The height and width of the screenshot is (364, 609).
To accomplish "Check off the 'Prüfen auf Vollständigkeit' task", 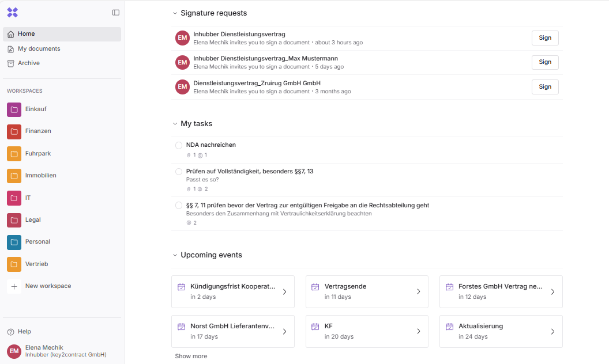I will coord(179,172).
